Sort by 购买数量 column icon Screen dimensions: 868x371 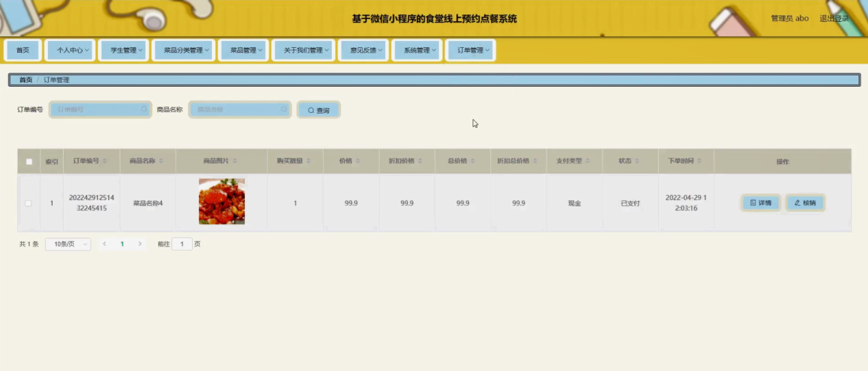click(308, 161)
